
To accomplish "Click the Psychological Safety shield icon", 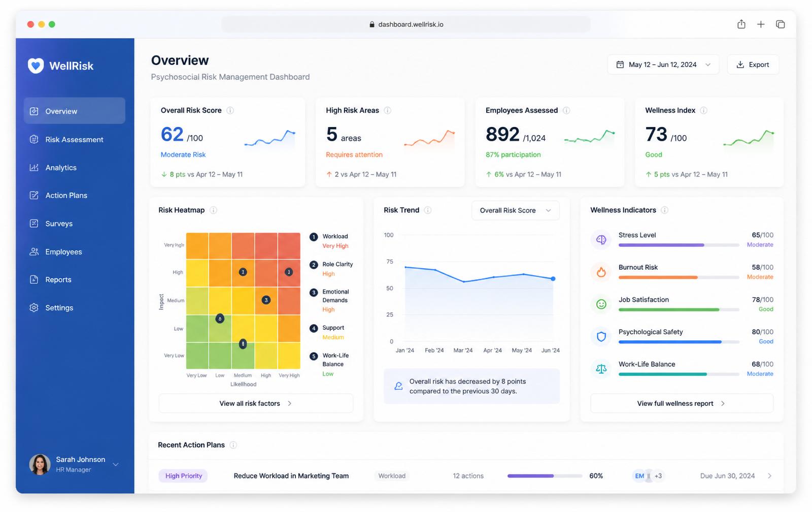I will (601, 337).
